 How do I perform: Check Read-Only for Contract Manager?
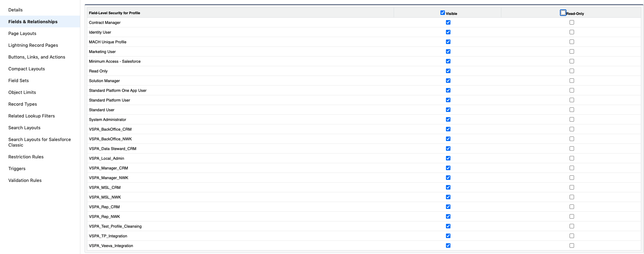(x=572, y=22)
